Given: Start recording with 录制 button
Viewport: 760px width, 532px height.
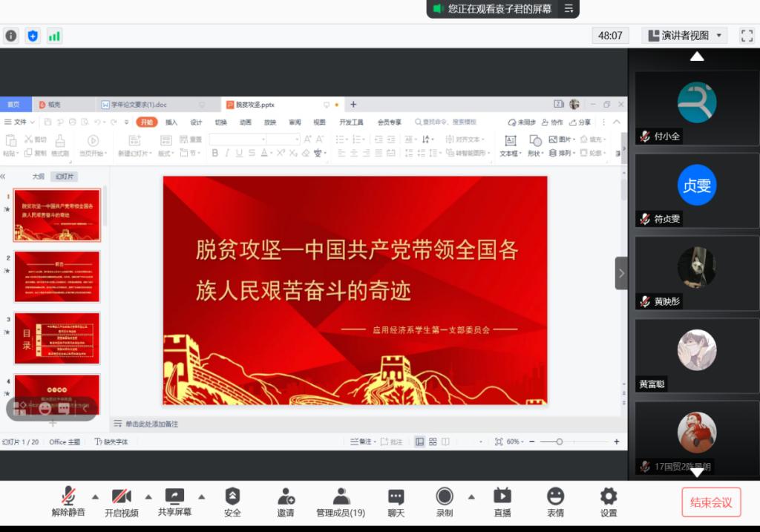Looking at the screenshot, I should (445, 496).
